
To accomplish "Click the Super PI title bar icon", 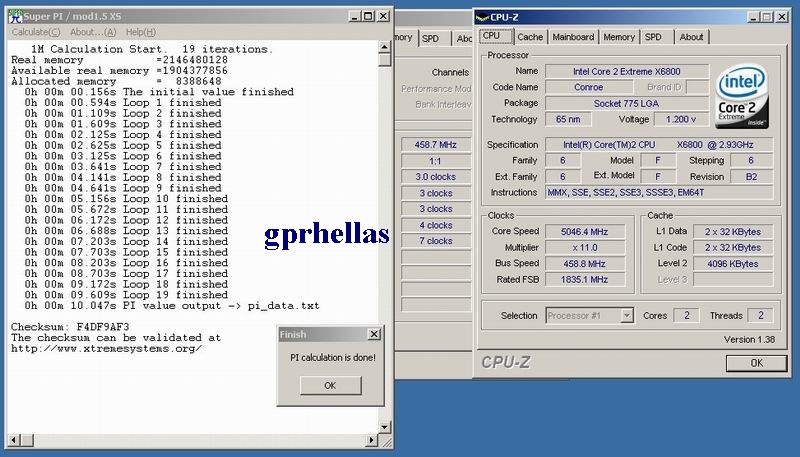I will click(15, 16).
